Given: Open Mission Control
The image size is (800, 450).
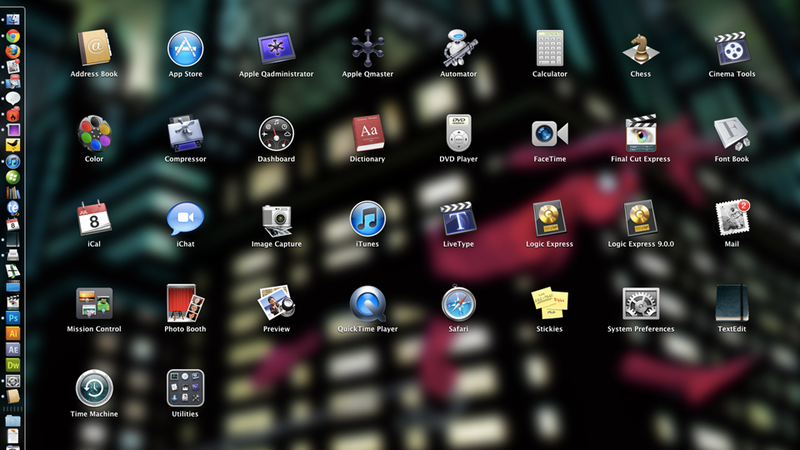Looking at the screenshot, I should (x=94, y=304).
